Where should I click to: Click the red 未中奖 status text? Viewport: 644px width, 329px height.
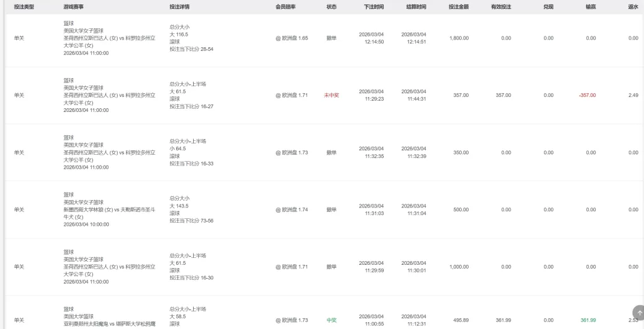tap(331, 95)
